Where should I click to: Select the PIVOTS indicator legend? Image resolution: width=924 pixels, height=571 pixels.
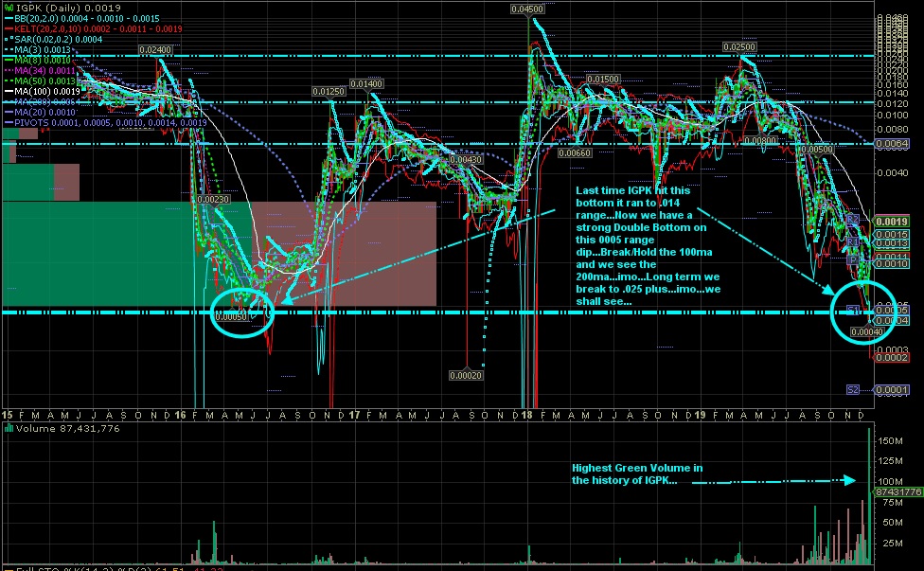(x=106, y=122)
